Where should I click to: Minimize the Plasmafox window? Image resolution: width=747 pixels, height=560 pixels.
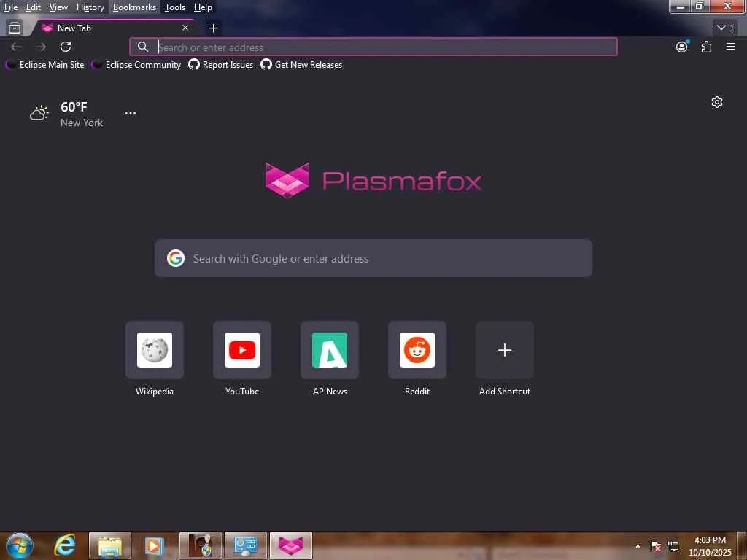[x=681, y=7]
